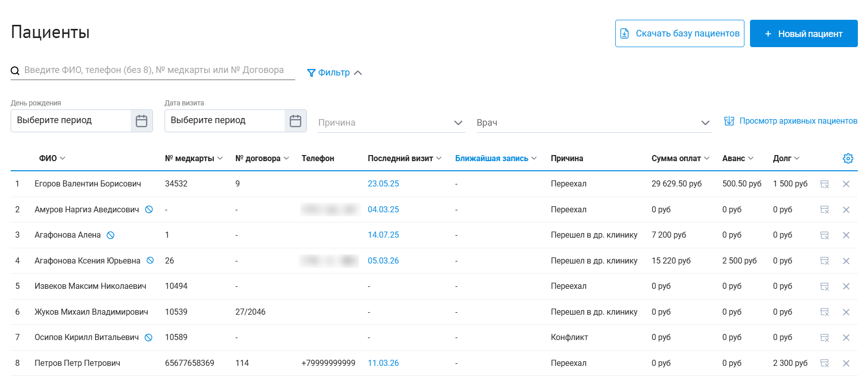Collapse the Фильтр panel
This screenshot has height=376, width=868.
coord(335,72)
